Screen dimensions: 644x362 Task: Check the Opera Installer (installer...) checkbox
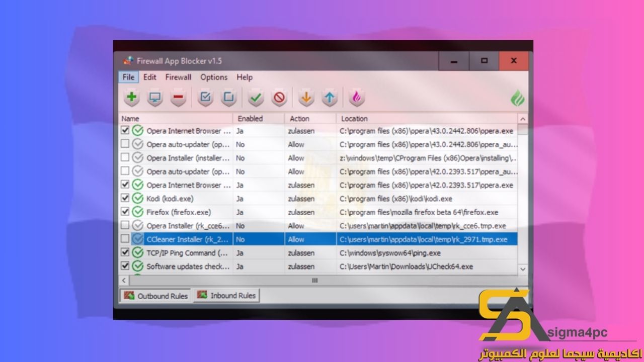pyautogui.click(x=125, y=158)
